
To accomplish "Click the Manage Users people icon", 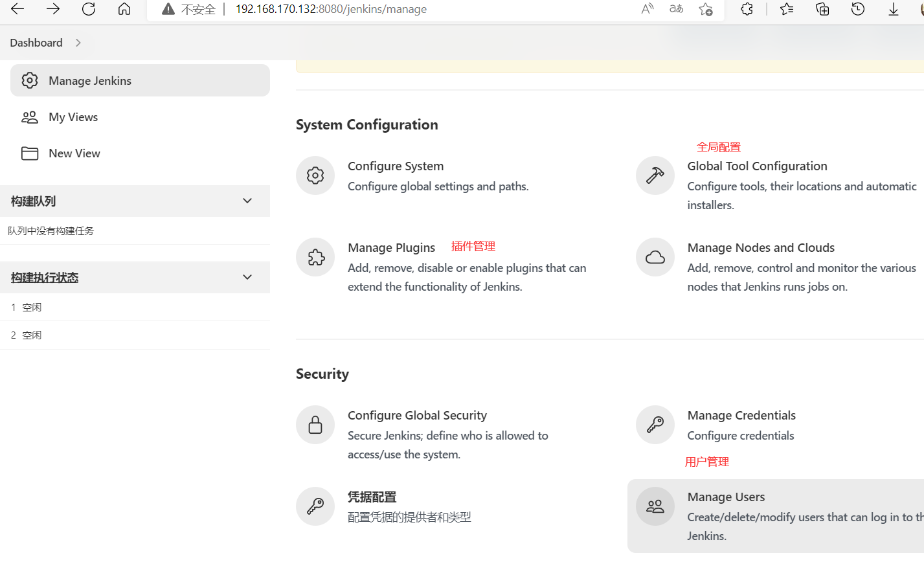I will coord(655,506).
